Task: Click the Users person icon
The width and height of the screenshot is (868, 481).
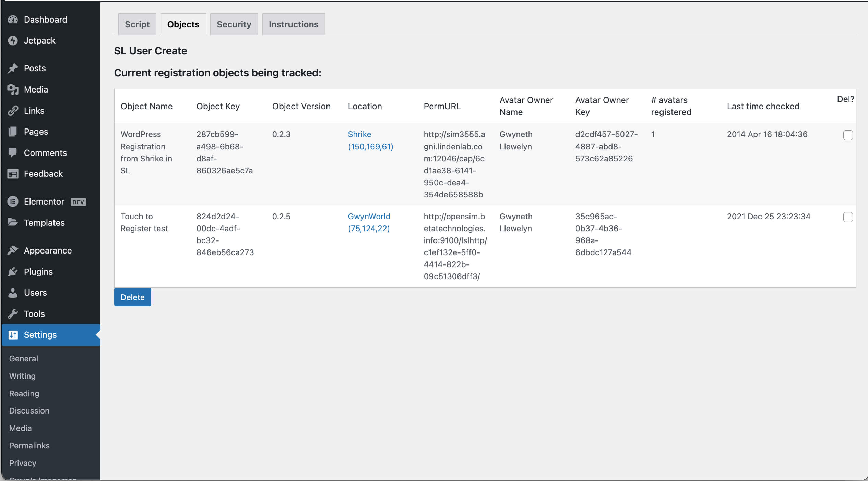Action: pyautogui.click(x=13, y=293)
